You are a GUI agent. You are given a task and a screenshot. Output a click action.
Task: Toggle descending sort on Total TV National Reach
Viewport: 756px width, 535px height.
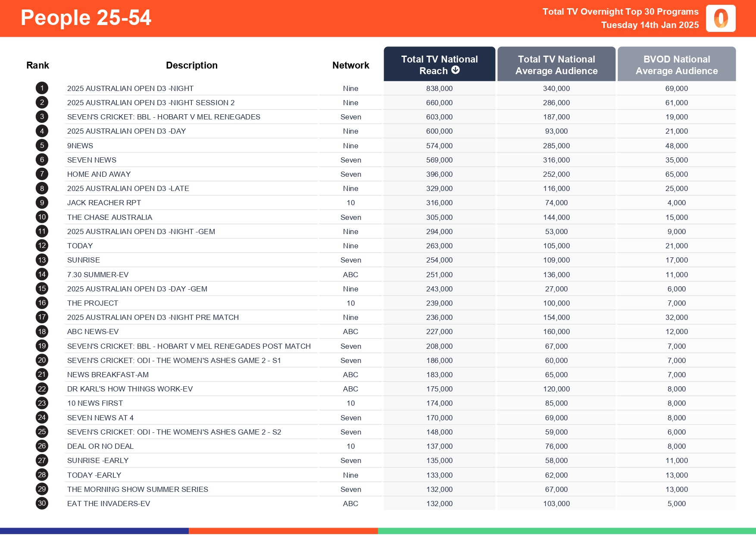click(x=439, y=64)
